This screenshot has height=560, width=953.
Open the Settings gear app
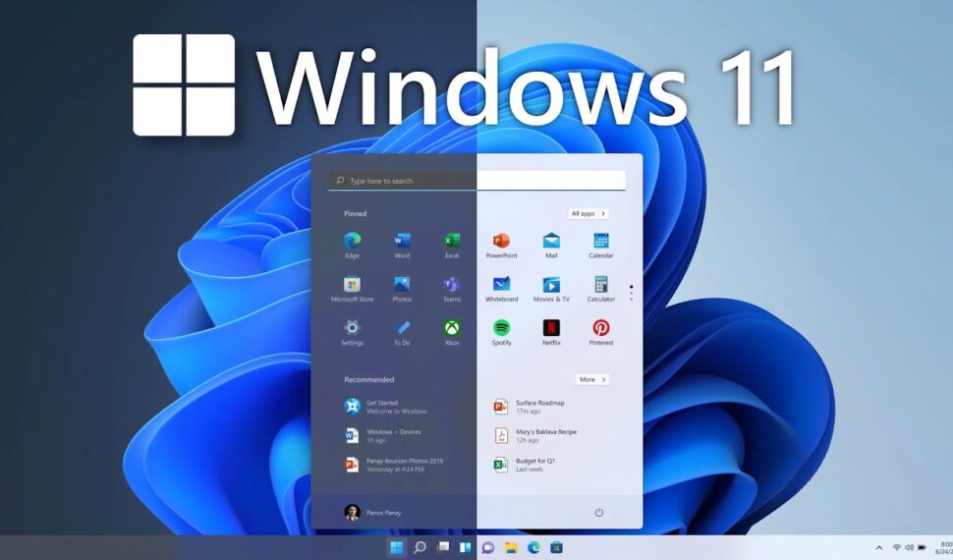point(352,328)
